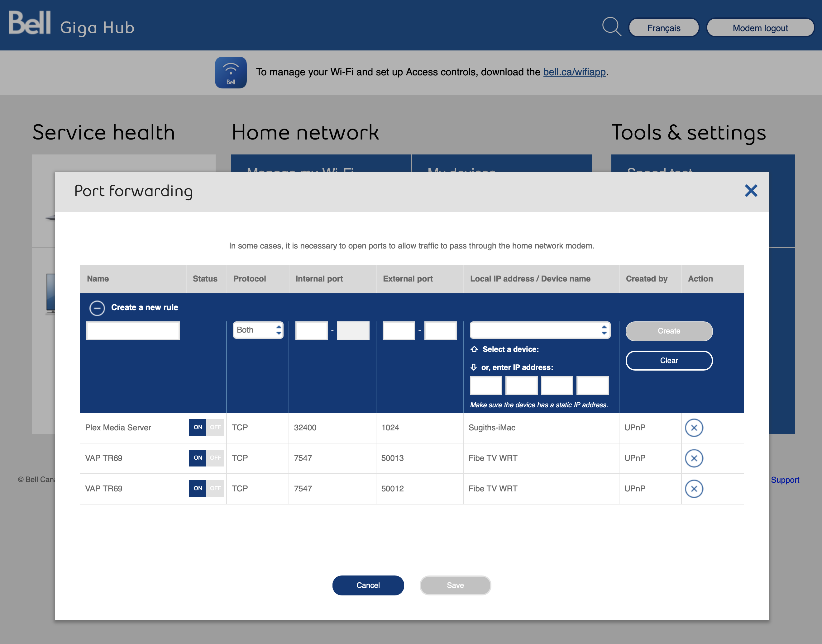Viewport: 822px width, 644px height.
Task: Switch language with the Français button
Action: click(664, 28)
